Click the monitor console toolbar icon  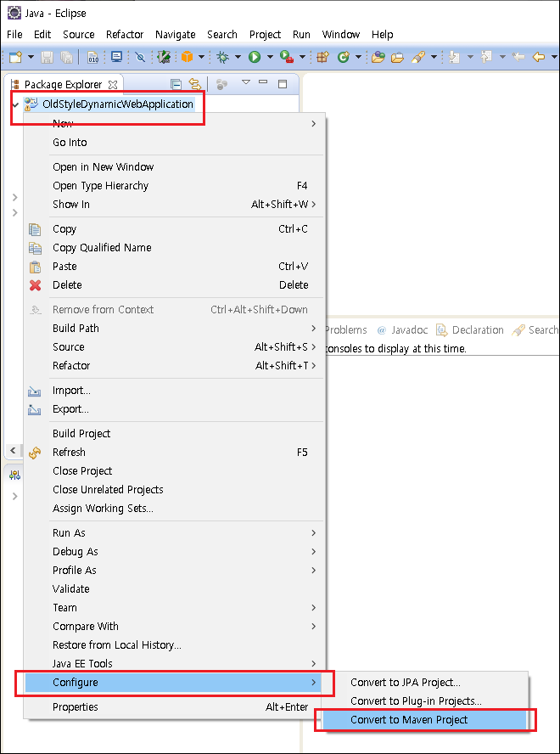click(116, 57)
